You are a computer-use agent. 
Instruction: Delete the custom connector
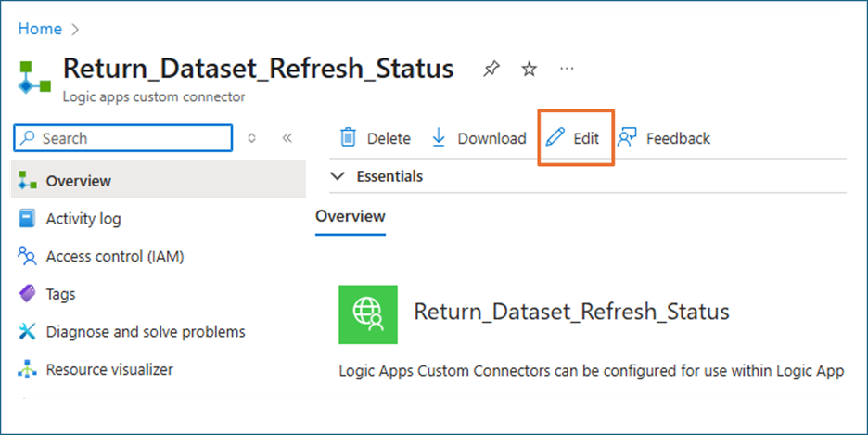point(376,138)
